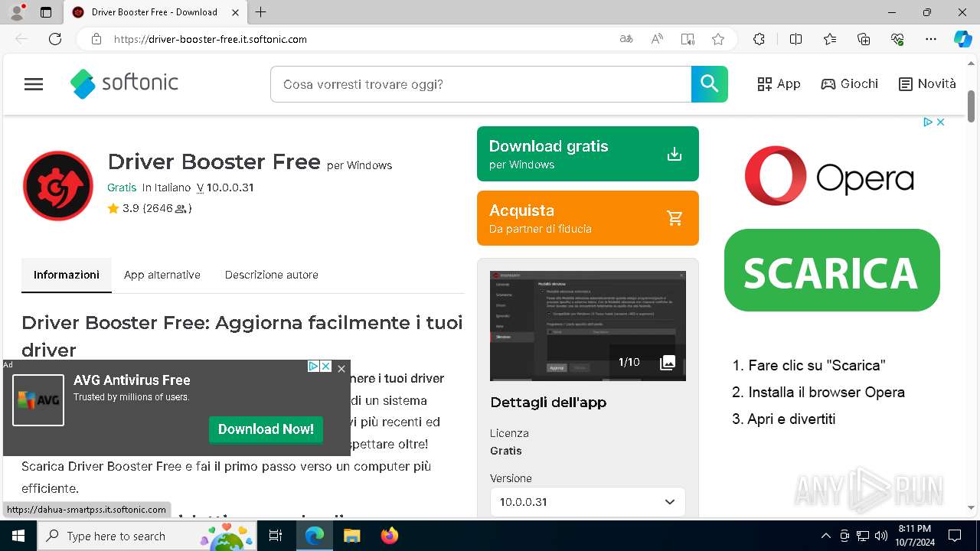This screenshot has width=980, height=551.
Task: Select the Descrizione autore tab
Action: 272,275
